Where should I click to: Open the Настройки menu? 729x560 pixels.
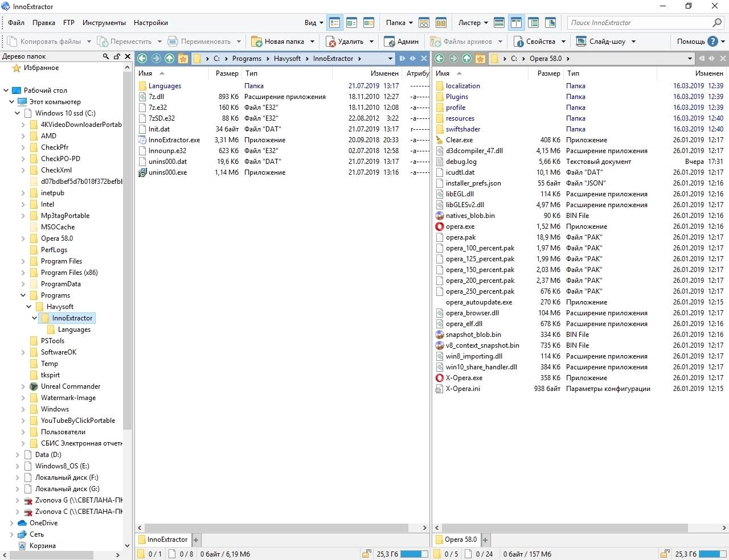pos(151,23)
